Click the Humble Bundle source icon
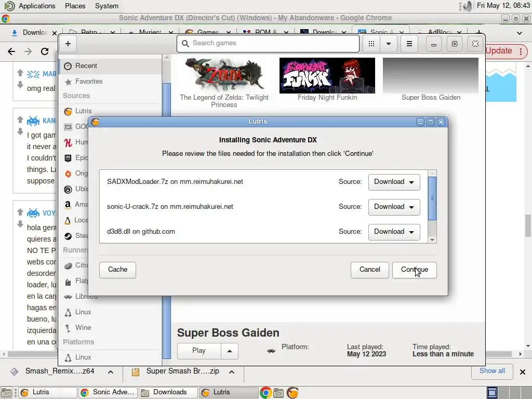 [x=68, y=142]
